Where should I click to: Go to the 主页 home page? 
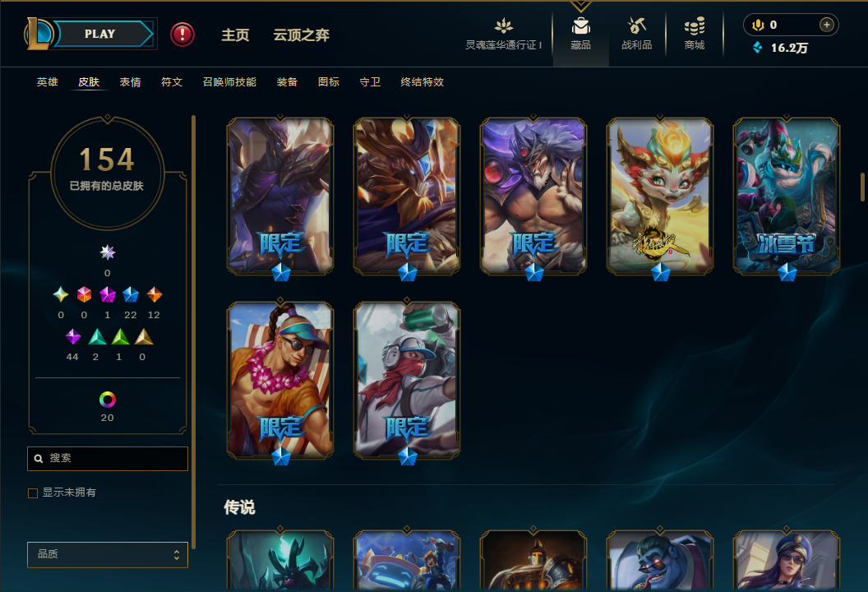(235, 35)
